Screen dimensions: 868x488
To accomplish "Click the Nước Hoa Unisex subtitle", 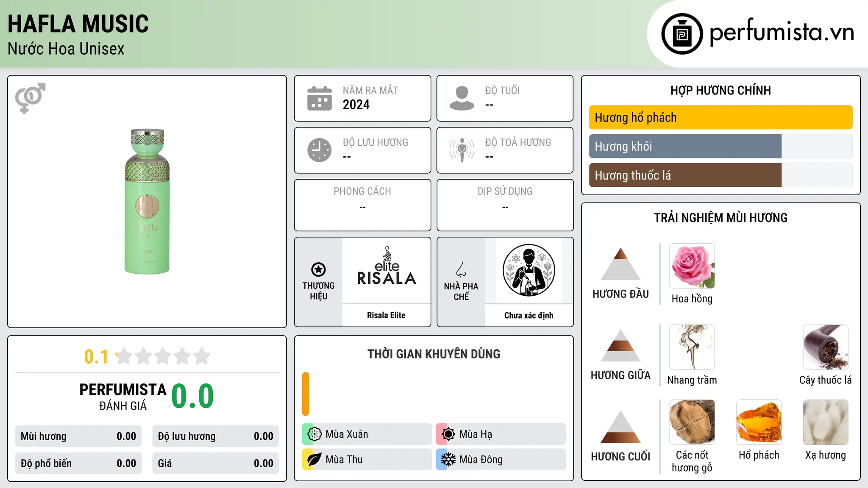I will 66,49.
